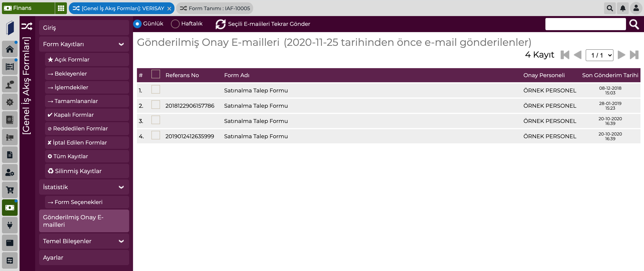Open the page selector dropdown 1 / 1
Screen dimensions: 644x271
point(599,55)
